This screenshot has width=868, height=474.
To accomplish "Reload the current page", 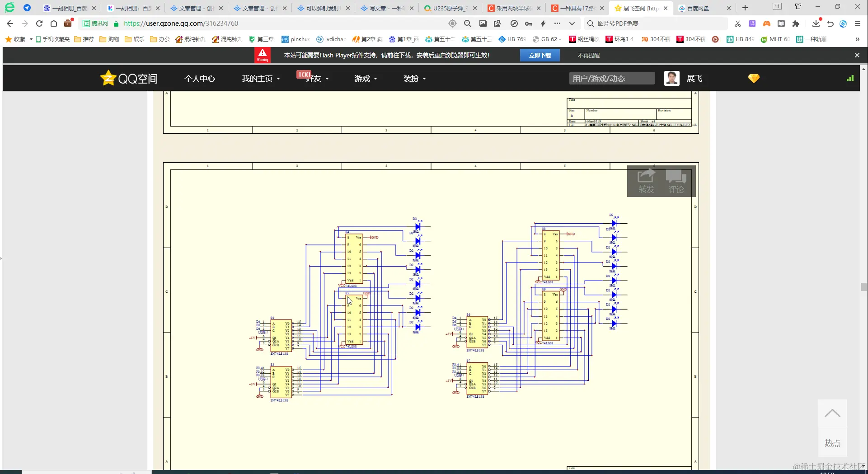I will pos(39,23).
